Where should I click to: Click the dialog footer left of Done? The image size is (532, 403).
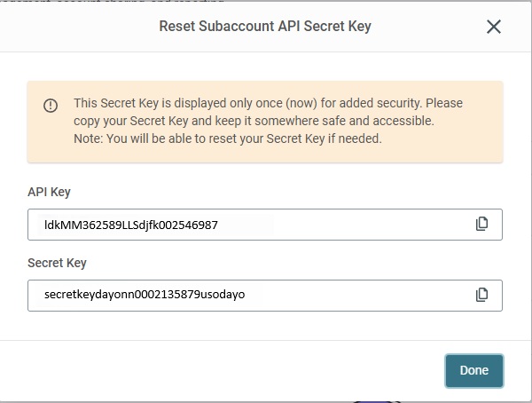click(x=222, y=371)
